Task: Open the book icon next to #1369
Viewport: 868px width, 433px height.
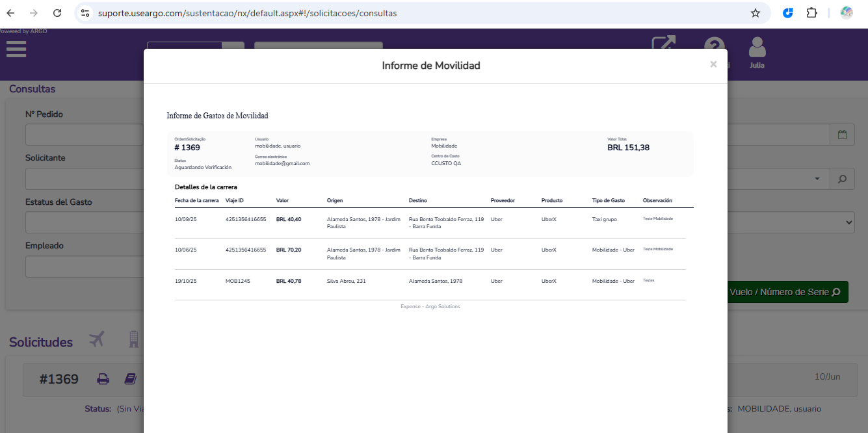Action: point(130,379)
